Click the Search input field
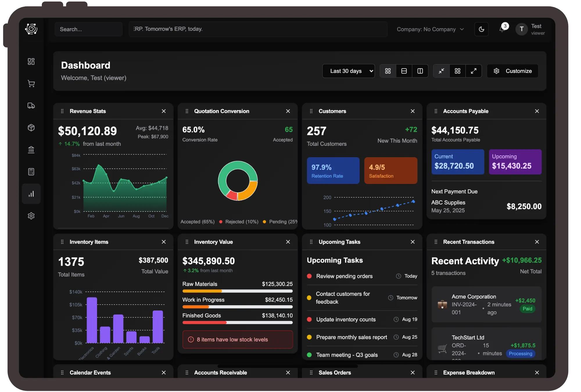 tap(88, 29)
